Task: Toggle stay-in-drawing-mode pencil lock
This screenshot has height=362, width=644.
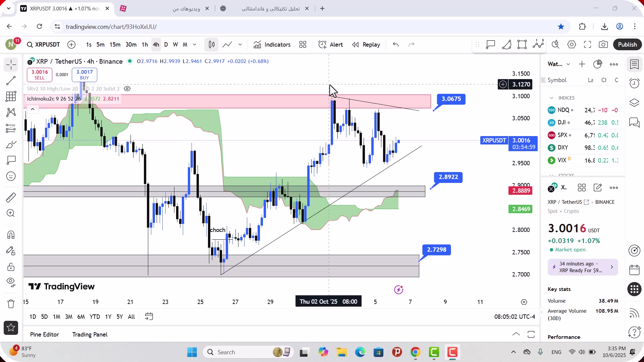Action: click(11, 251)
